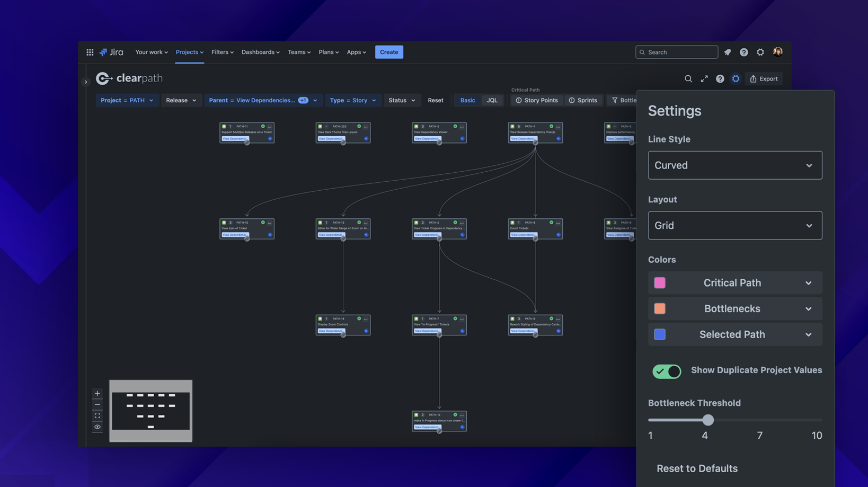
Task: Switch to the JQL filter tab
Action: 492,100
